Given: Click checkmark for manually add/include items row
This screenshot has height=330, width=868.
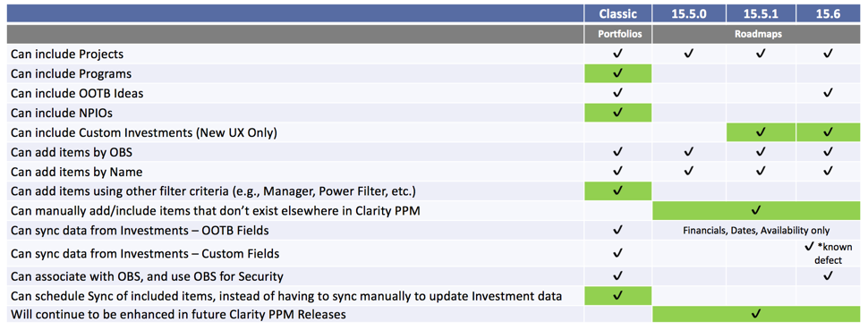Looking at the screenshot, I should 756,210.
